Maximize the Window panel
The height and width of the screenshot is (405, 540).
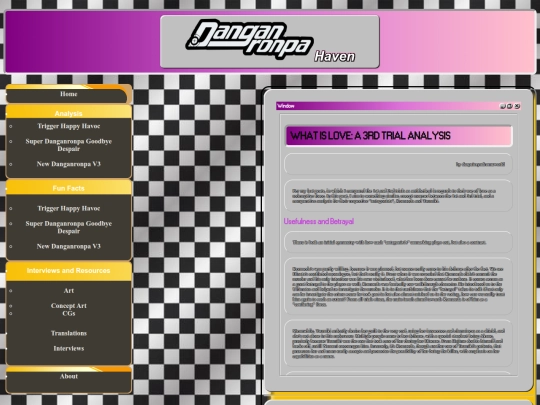pos(510,106)
